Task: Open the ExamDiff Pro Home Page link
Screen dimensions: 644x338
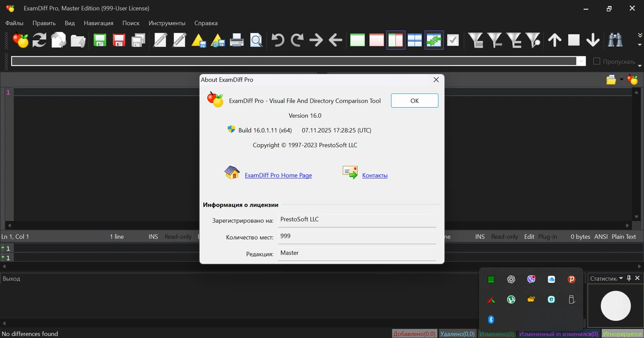Action: point(278,175)
